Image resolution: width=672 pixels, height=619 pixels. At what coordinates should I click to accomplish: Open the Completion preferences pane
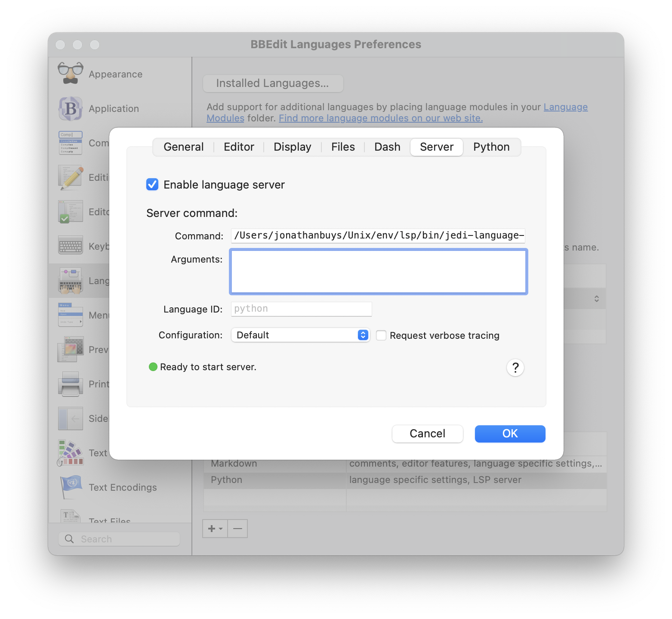click(x=70, y=142)
